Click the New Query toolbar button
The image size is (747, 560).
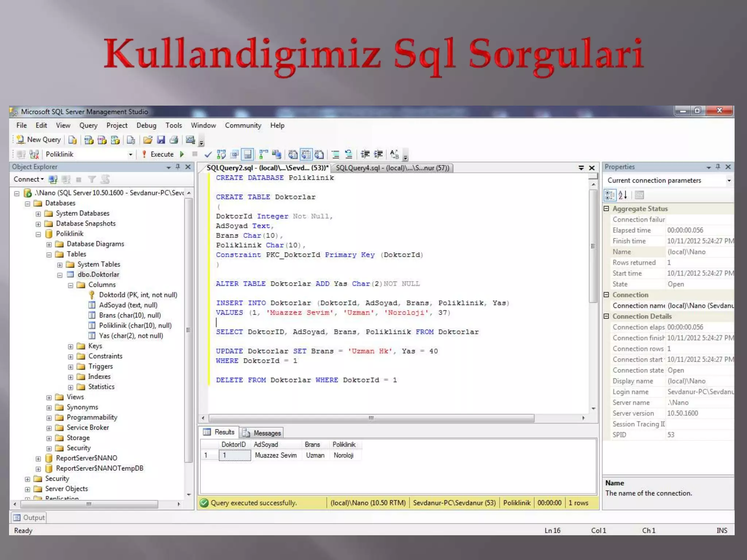[x=39, y=140]
